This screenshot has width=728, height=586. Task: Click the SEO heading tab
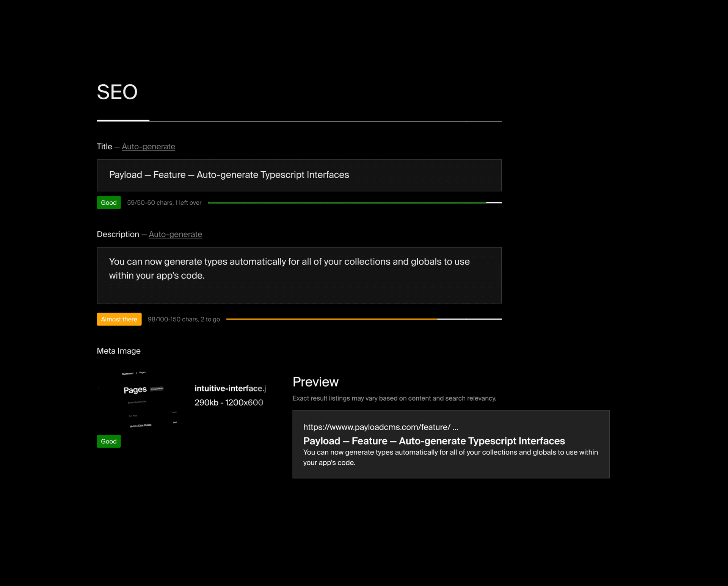pyautogui.click(x=117, y=92)
